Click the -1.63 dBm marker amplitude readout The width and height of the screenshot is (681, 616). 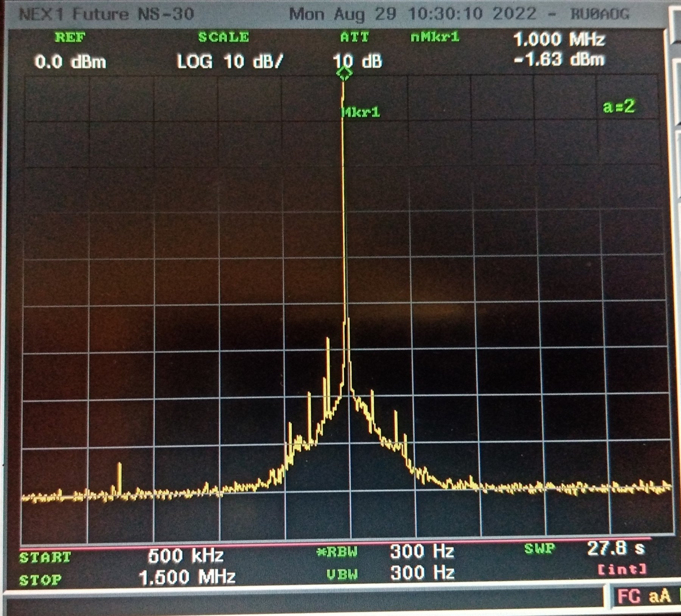point(559,60)
